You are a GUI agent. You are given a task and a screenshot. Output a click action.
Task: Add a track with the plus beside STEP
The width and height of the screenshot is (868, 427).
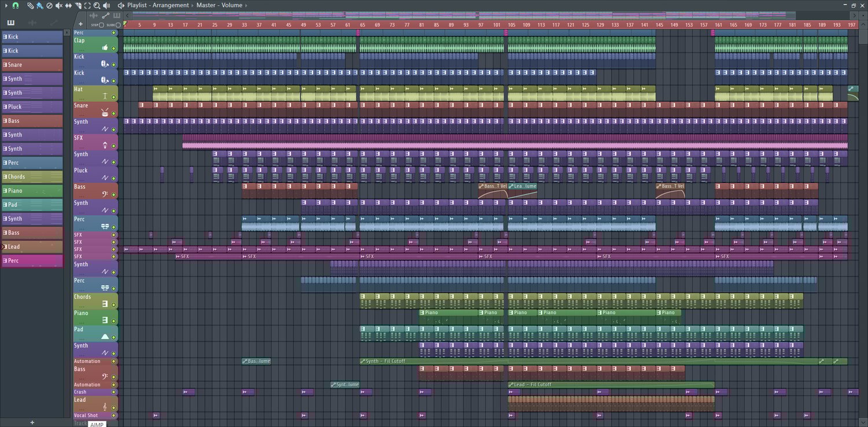pyautogui.click(x=81, y=25)
